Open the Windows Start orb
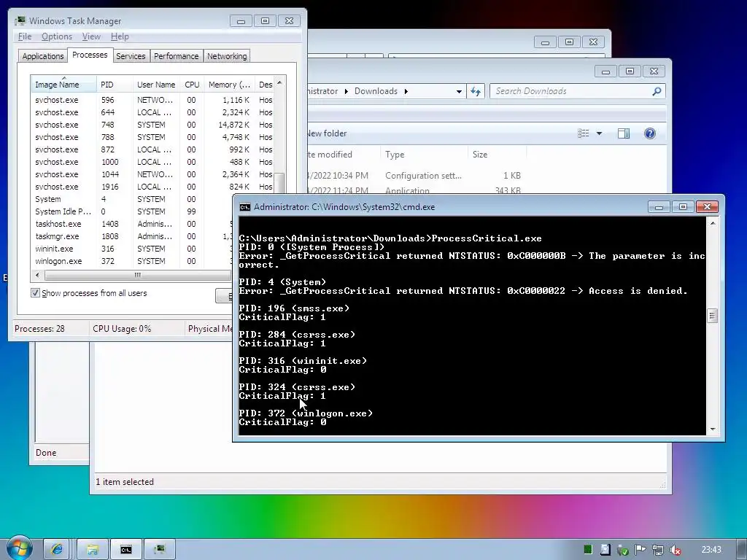 click(19, 548)
